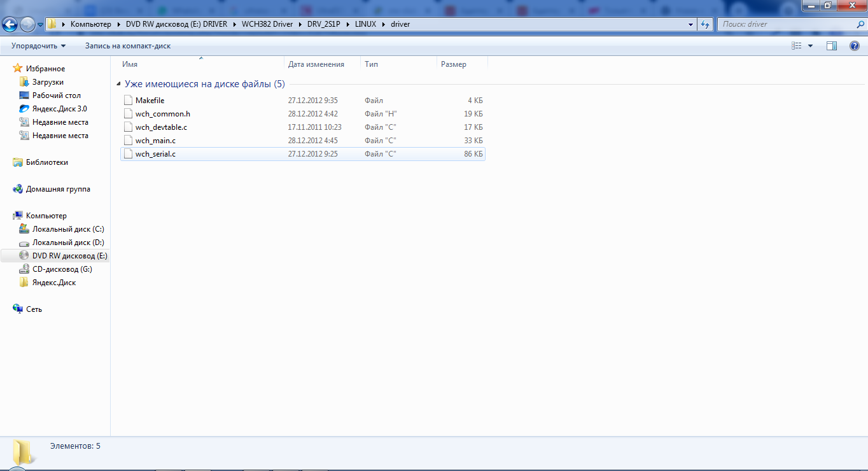Open view options dropdown arrow

pos(810,46)
